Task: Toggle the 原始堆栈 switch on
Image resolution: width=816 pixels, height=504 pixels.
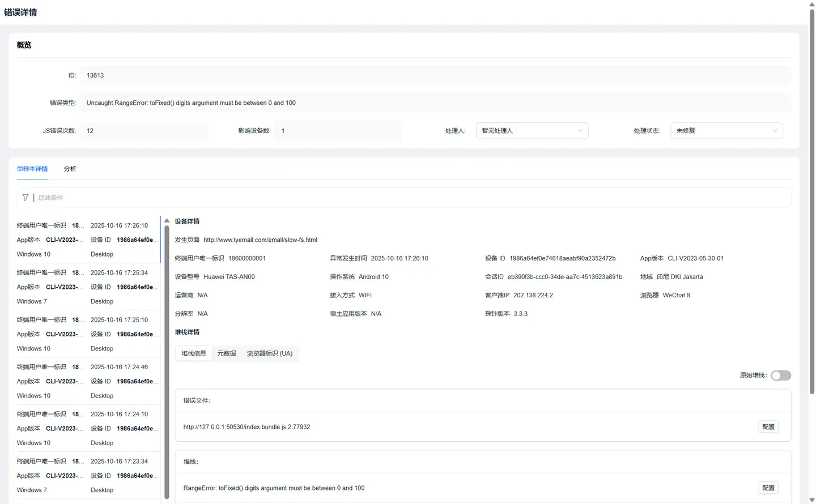Action: [780, 375]
